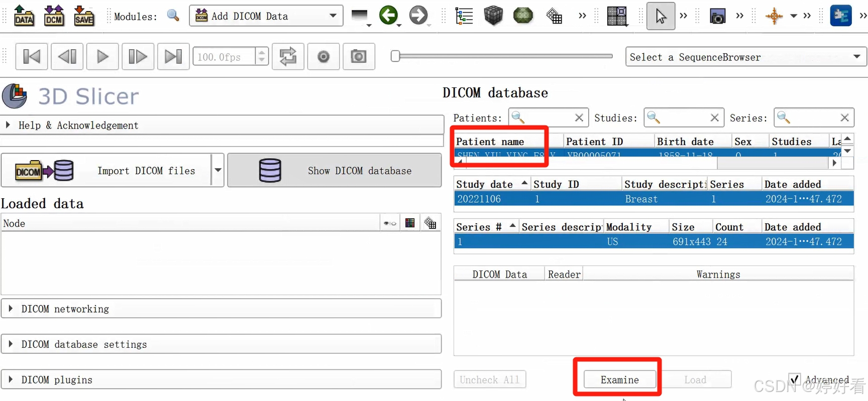Open the crosshair options dropdown arrow
This screenshot has height=401, width=868.
tap(794, 16)
